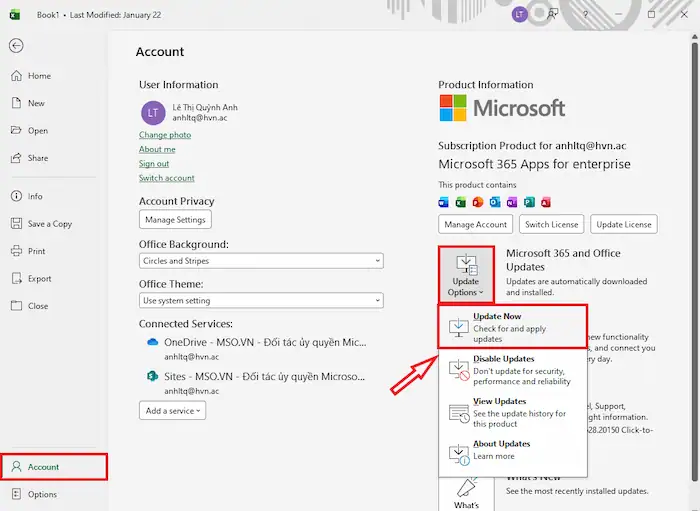Open the Office Theme dropdown
700x511 pixels.
tap(261, 300)
